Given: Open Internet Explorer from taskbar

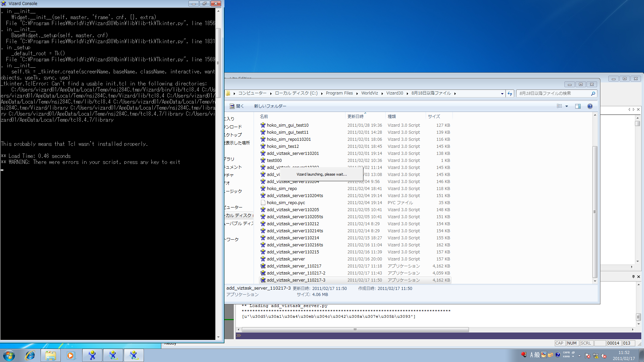Looking at the screenshot, I should [x=30, y=355].
